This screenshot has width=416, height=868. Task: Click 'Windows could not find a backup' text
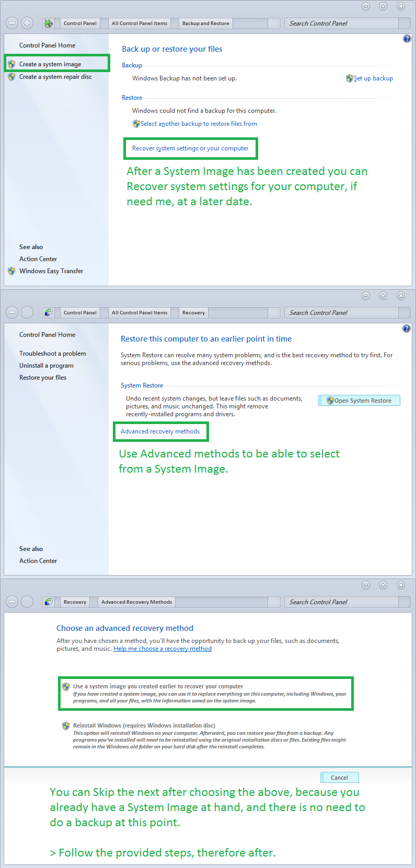(204, 111)
